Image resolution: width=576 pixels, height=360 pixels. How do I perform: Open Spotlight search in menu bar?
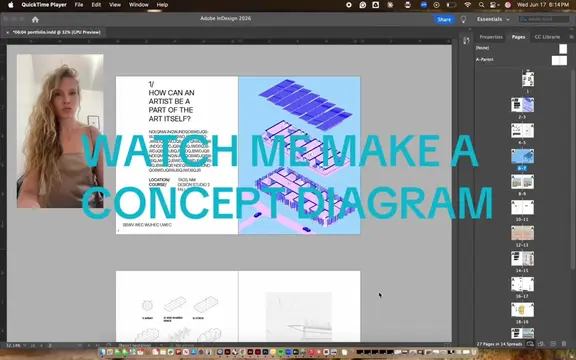[x=481, y=5]
